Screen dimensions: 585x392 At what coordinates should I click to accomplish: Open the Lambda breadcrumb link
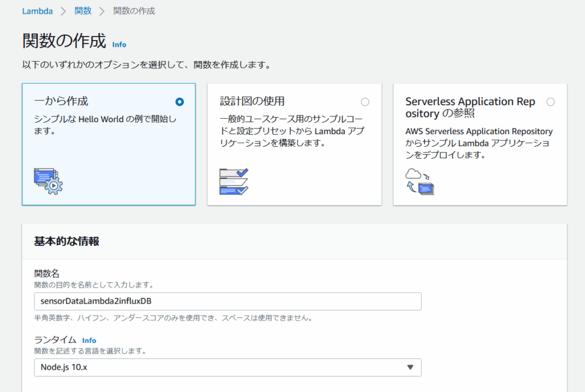click(37, 11)
